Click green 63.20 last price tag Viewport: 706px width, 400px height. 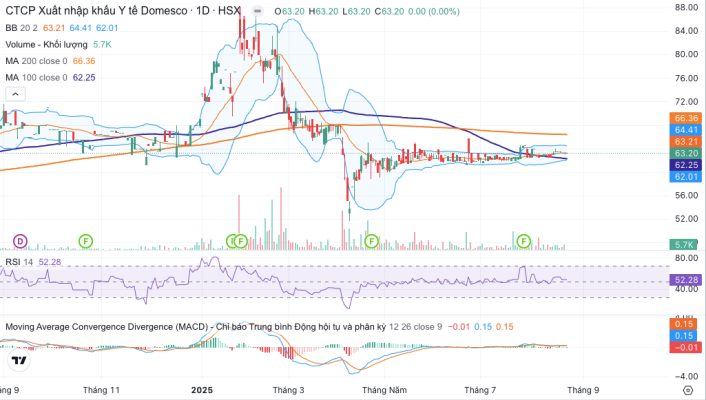pos(686,153)
